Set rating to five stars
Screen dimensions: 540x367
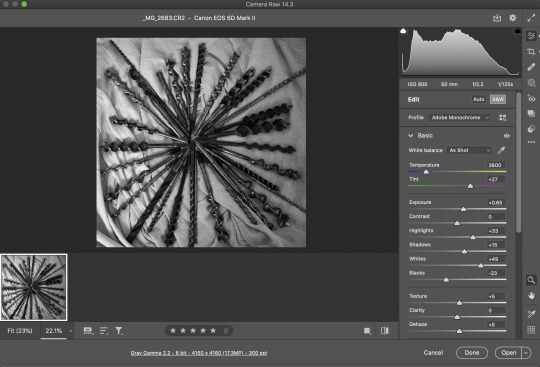(213, 331)
